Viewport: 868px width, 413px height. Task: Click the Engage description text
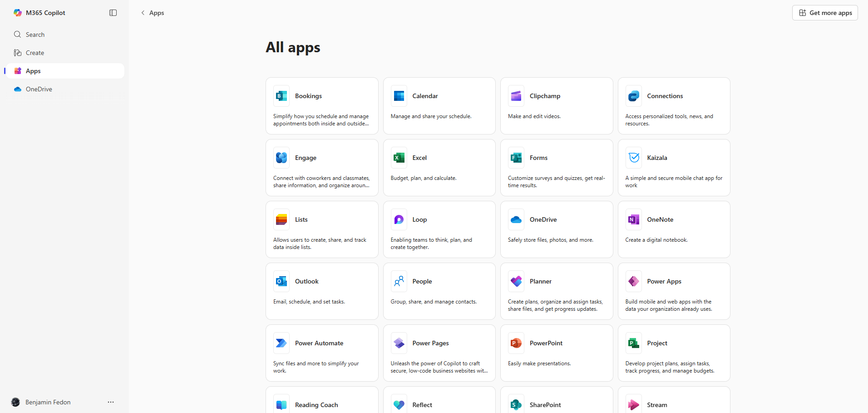click(x=321, y=182)
